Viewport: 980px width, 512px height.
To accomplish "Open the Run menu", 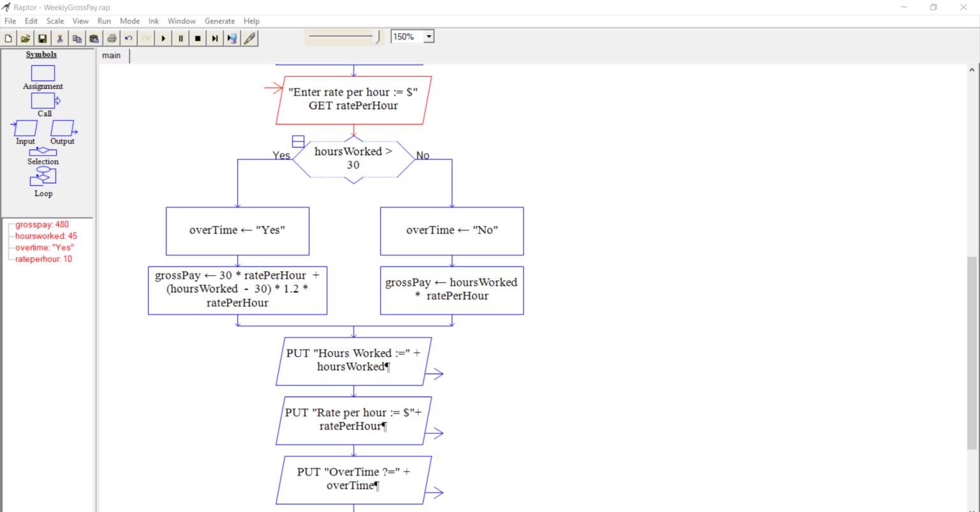I will pyautogui.click(x=104, y=20).
